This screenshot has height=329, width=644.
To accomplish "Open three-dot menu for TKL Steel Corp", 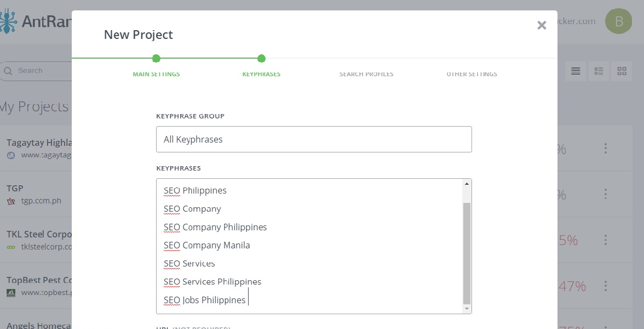I will [x=606, y=240].
